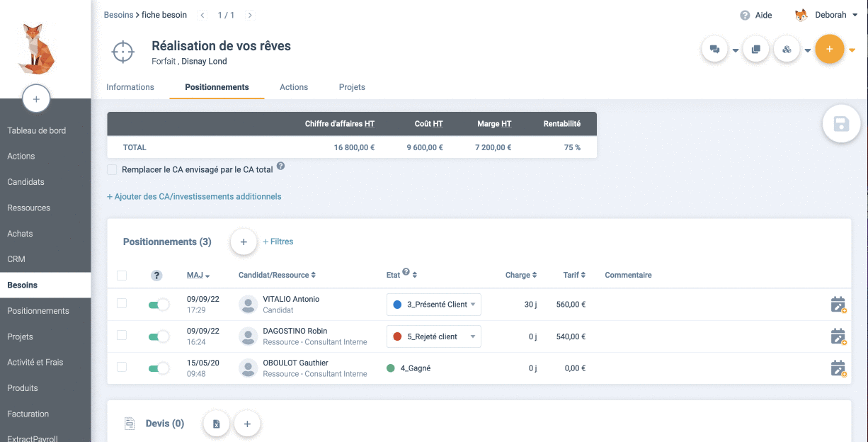Click the avatar of VITALIO Antonio
The height and width of the screenshot is (442, 868).
pos(248,305)
